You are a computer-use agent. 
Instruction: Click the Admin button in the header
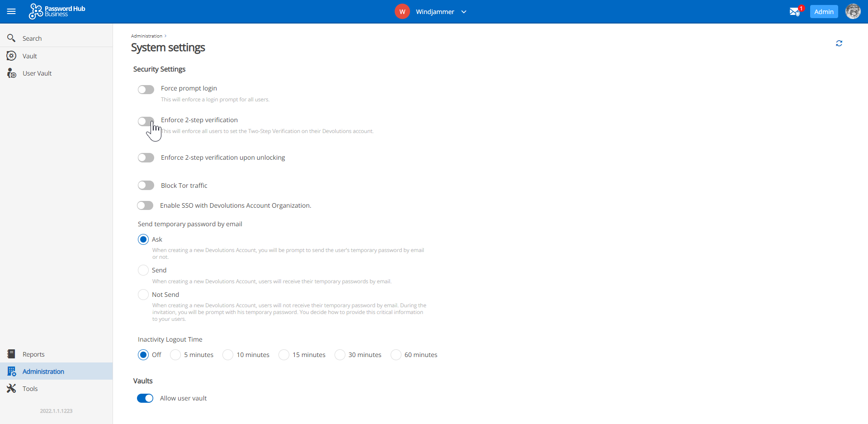click(x=824, y=11)
